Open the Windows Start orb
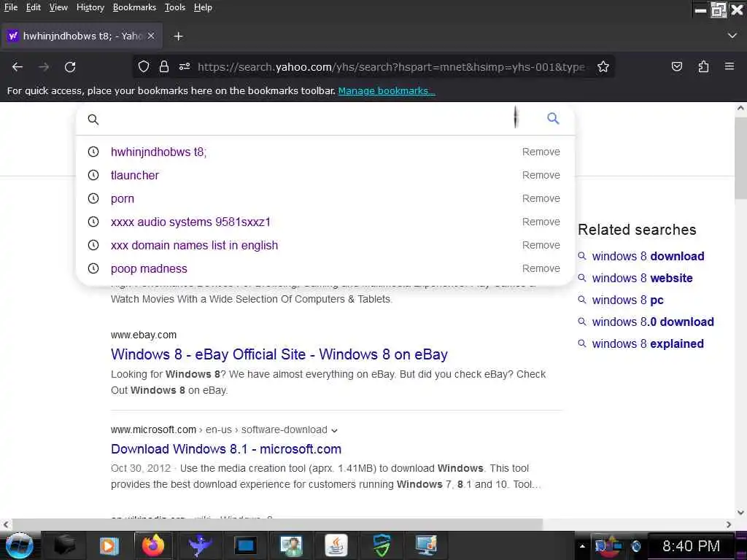Image resolution: width=747 pixels, height=560 pixels. (19, 545)
